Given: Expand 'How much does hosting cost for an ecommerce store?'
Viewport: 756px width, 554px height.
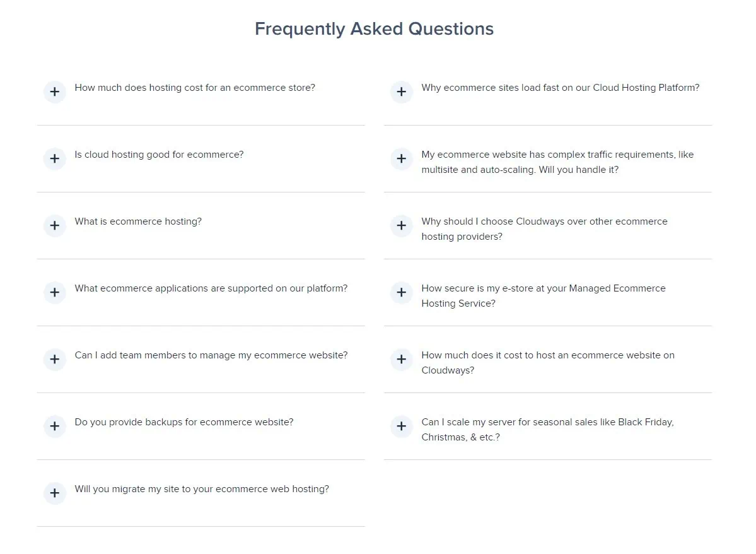Looking at the screenshot, I should 55,91.
